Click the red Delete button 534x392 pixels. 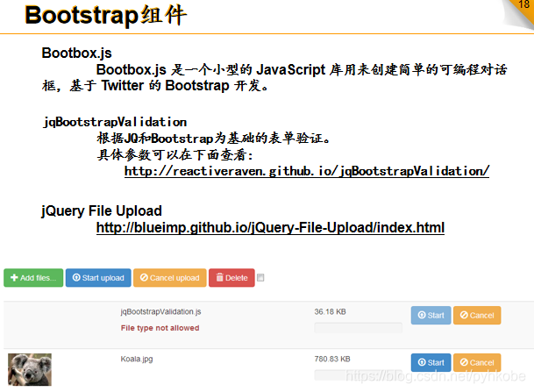[231, 278]
